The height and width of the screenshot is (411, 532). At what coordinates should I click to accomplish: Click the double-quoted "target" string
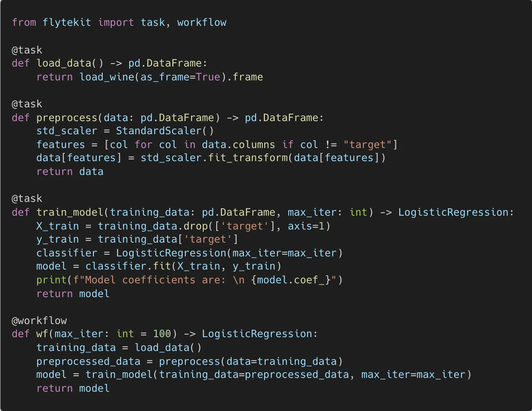367,145
